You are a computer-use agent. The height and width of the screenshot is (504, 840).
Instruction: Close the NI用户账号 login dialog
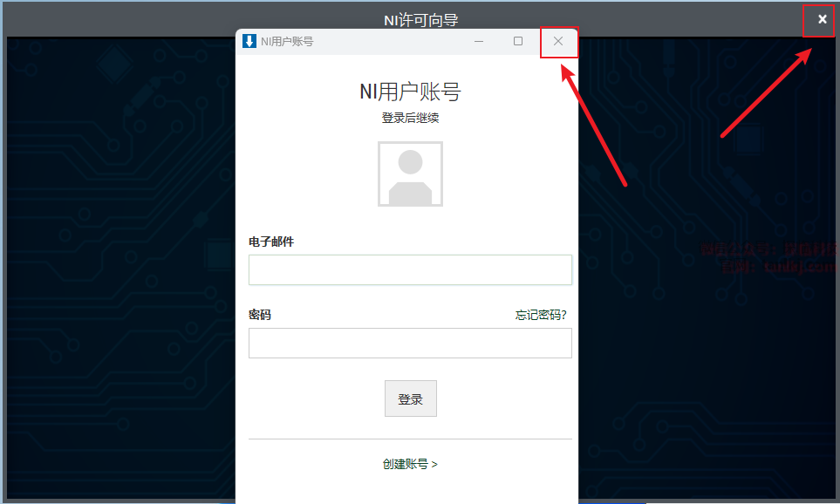click(558, 41)
